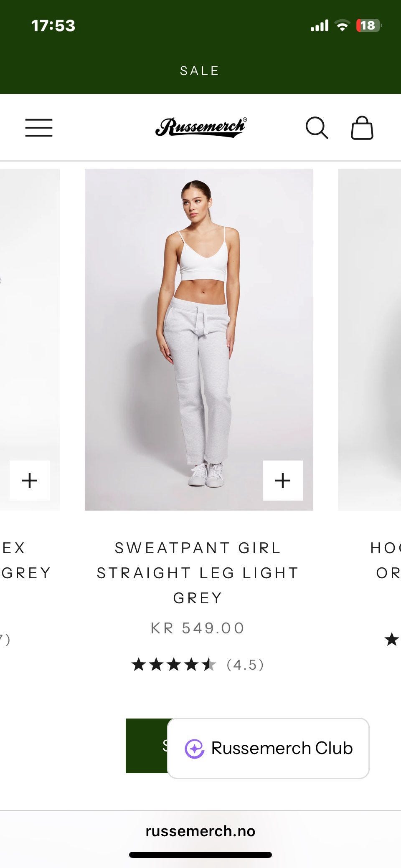The image size is (401, 868).
Task: Tap the battery indicator in status bar
Action: [x=368, y=25]
